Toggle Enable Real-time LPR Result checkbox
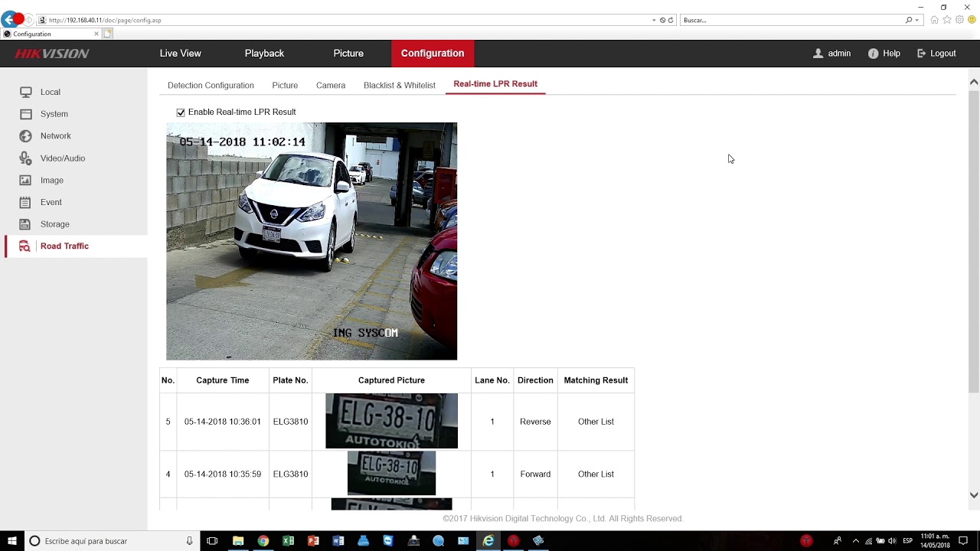Screen dimensions: 980x551 pyautogui.click(x=181, y=112)
